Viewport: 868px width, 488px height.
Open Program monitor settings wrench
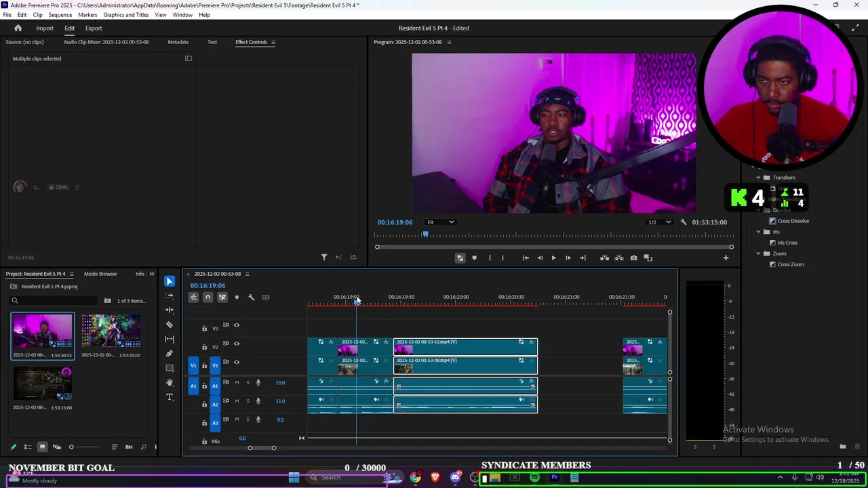point(683,222)
